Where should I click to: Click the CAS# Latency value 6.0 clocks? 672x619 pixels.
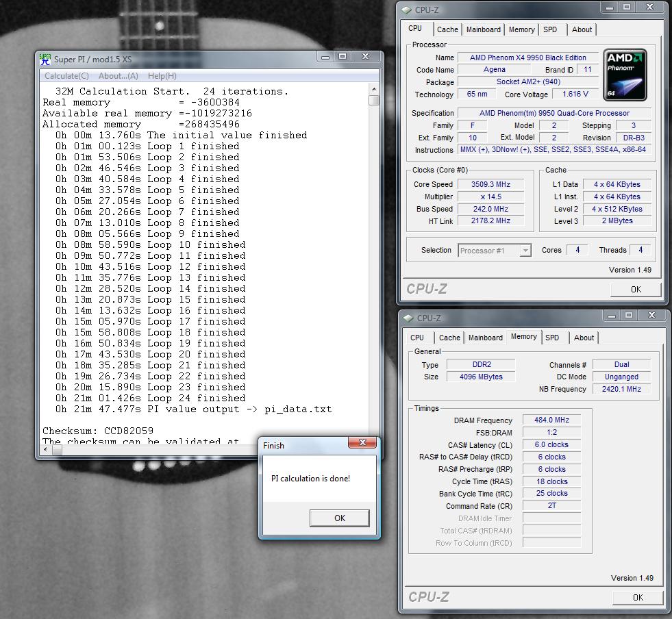coord(552,444)
